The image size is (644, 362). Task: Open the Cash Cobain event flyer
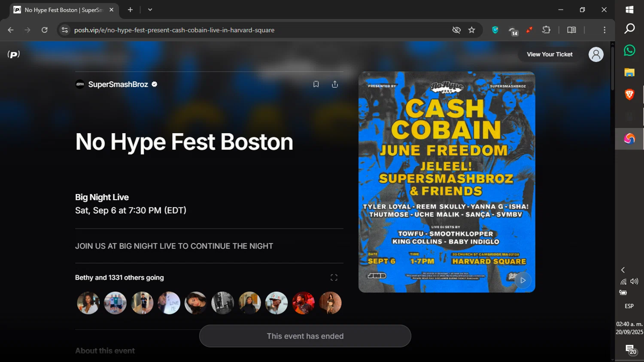tap(447, 182)
